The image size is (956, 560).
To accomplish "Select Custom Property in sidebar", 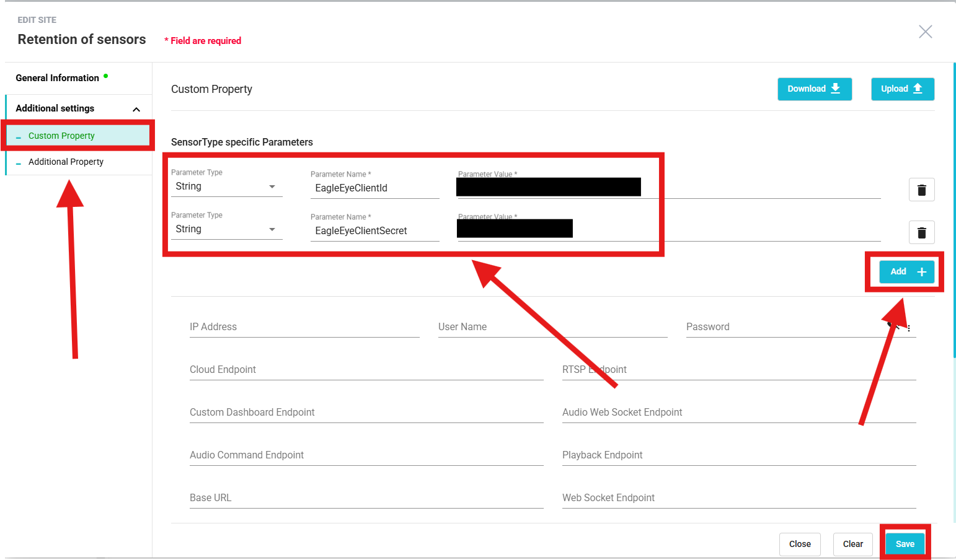I will coord(61,136).
